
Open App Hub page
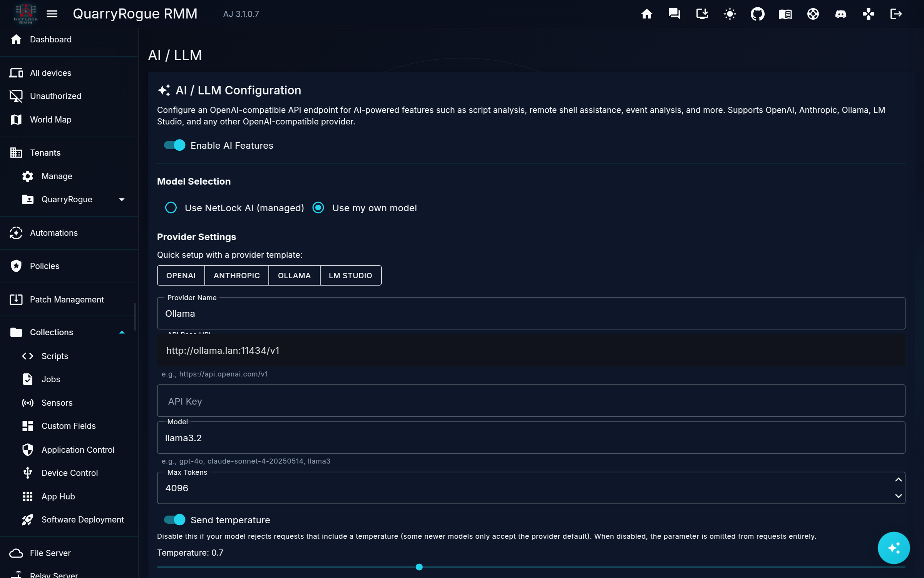[x=69, y=496]
